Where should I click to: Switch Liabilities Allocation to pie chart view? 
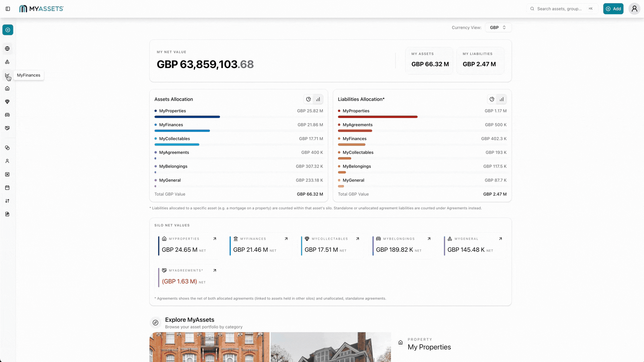pos(492,99)
